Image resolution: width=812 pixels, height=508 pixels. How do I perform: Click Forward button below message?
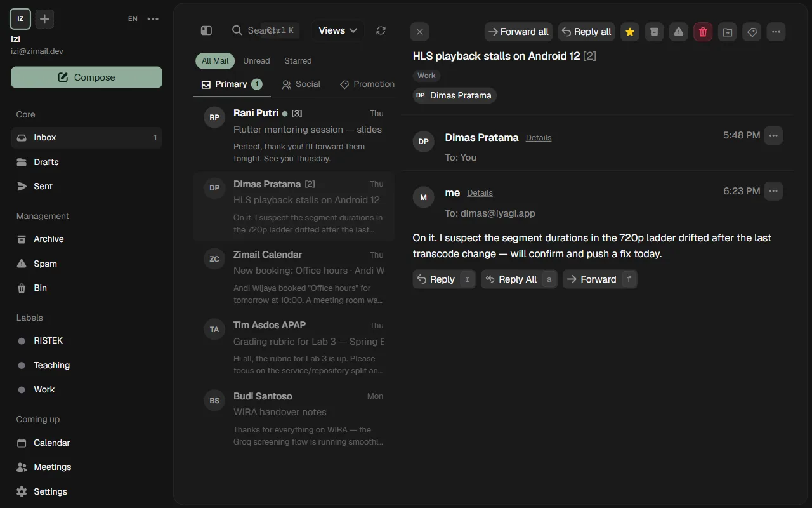[x=600, y=279]
